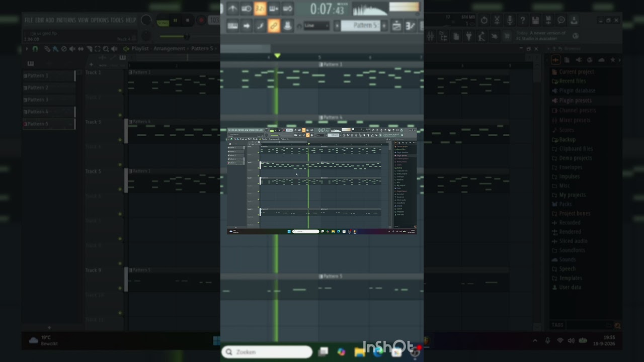Click the curve pen icon in center strip
This screenshot has height=362, width=644.
pyautogui.click(x=260, y=26)
